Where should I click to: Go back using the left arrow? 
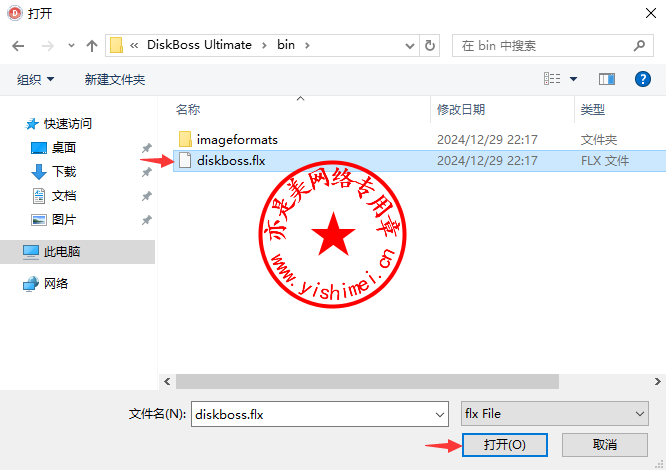(x=18, y=45)
